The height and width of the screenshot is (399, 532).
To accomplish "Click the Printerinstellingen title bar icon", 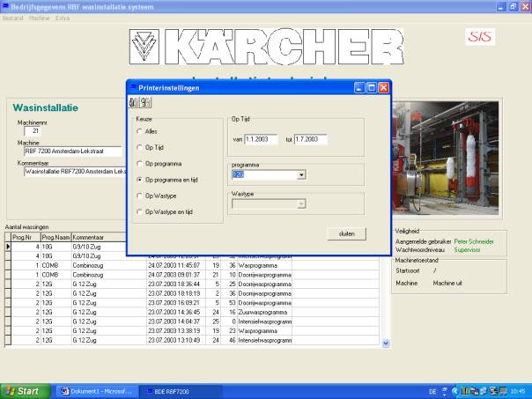I will click(x=133, y=87).
